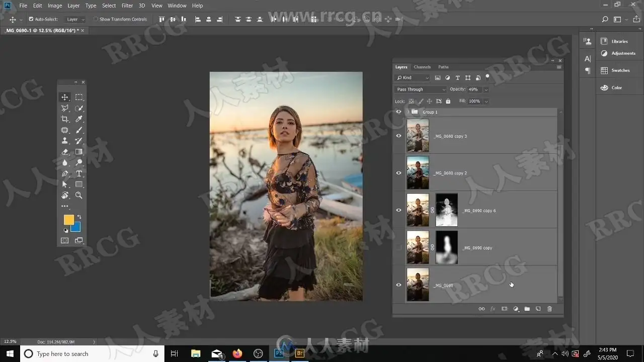Hide the _MG_0690 copy 3 layer
644x362 pixels.
tap(399, 136)
